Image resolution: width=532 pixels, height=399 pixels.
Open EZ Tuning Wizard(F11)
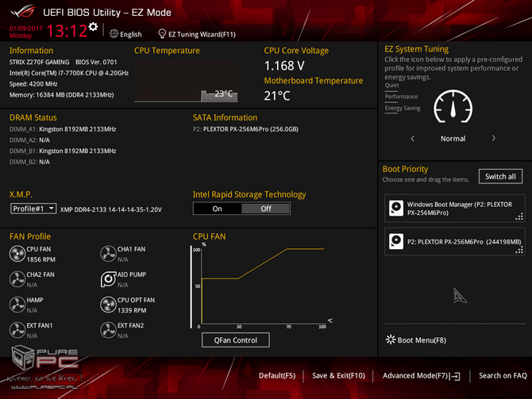pyautogui.click(x=202, y=34)
